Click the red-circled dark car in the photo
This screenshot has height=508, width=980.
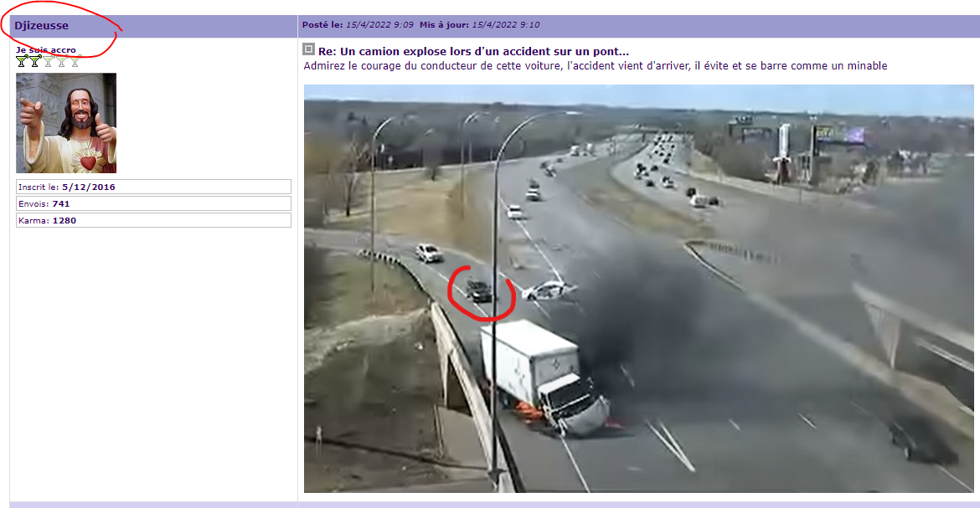click(x=479, y=292)
